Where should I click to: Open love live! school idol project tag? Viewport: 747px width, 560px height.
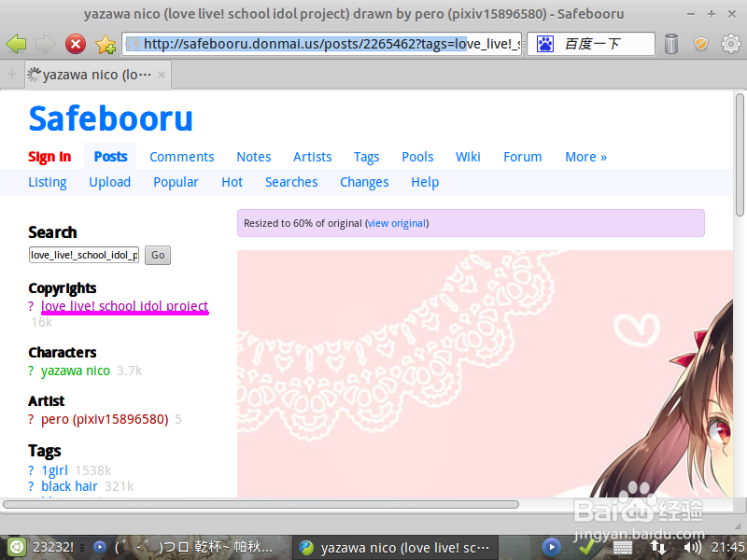(125, 306)
